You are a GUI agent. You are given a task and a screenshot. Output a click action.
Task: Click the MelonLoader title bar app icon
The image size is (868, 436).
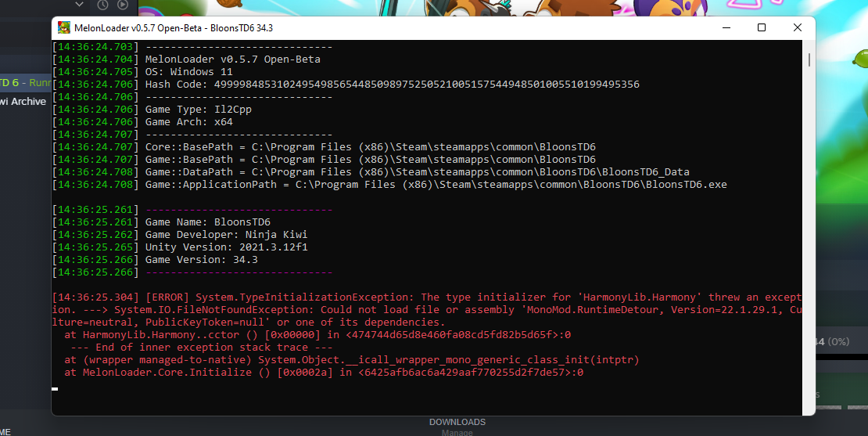pyautogui.click(x=64, y=27)
